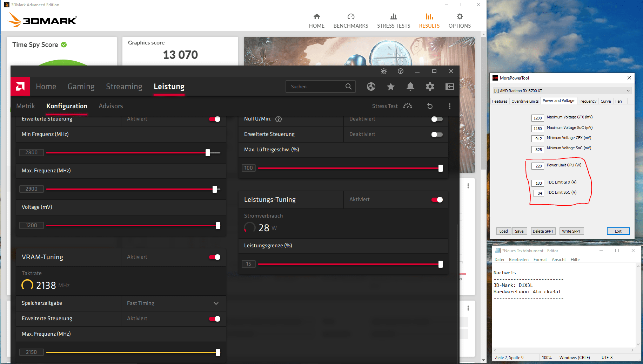Open AMD notifications bell icon
This screenshot has width=643, height=364.
[x=410, y=87]
